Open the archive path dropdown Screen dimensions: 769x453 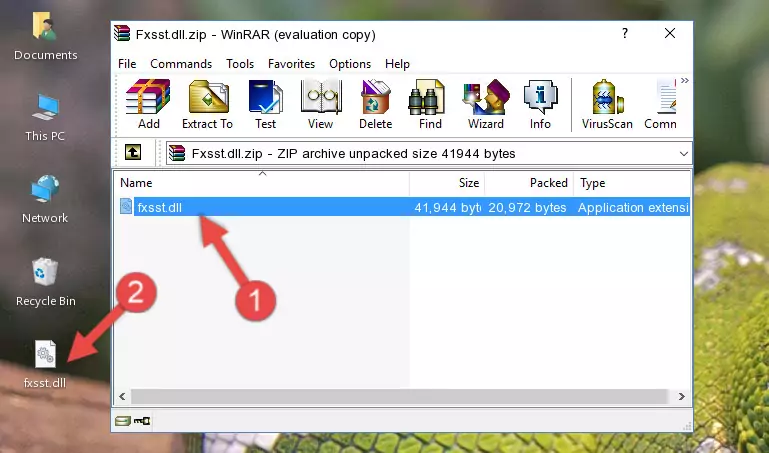(684, 153)
